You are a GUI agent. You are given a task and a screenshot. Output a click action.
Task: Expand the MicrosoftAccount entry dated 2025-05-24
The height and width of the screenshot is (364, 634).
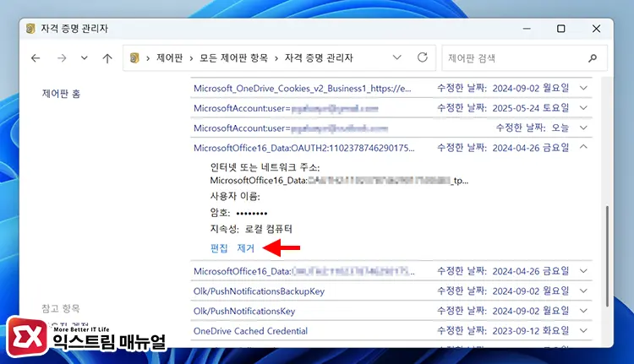click(583, 107)
